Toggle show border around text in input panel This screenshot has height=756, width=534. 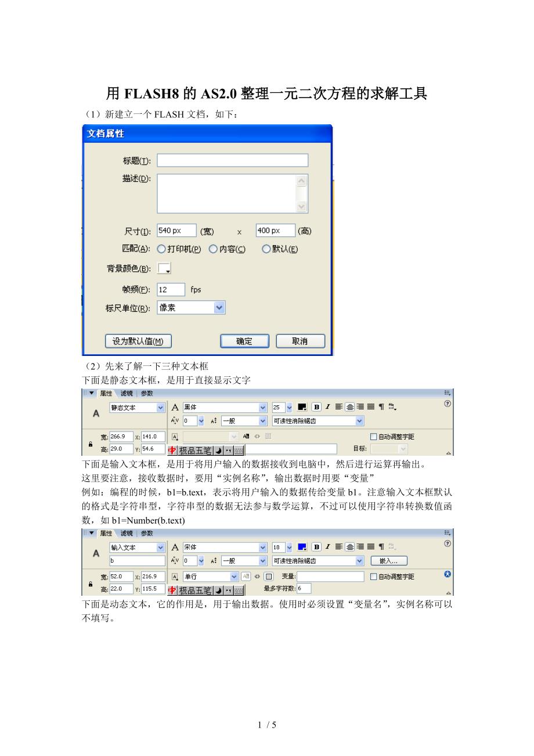point(269,577)
